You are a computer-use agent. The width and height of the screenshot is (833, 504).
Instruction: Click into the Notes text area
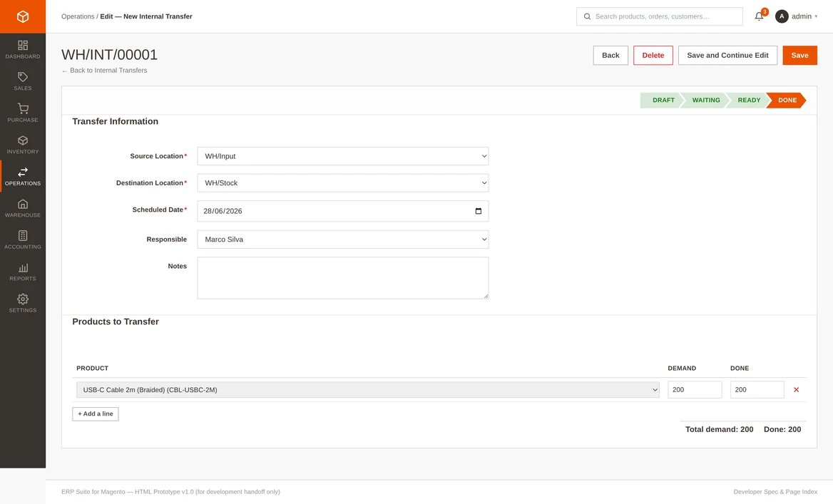[342, 278]
